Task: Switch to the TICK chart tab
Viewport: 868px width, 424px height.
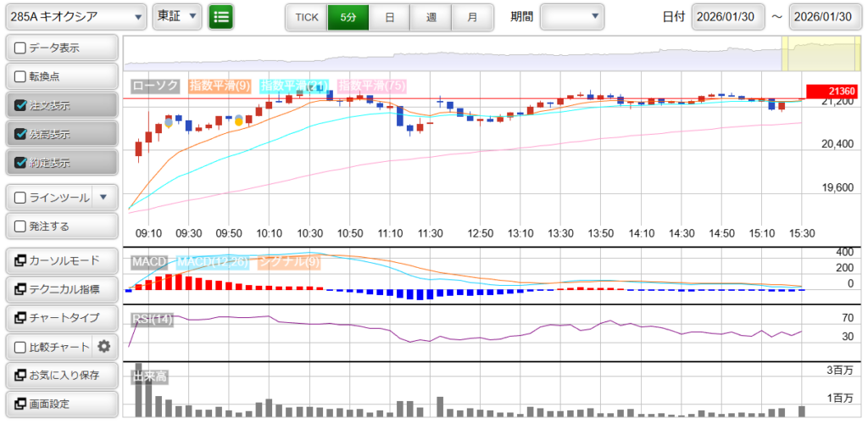Action: pos(306,16)
